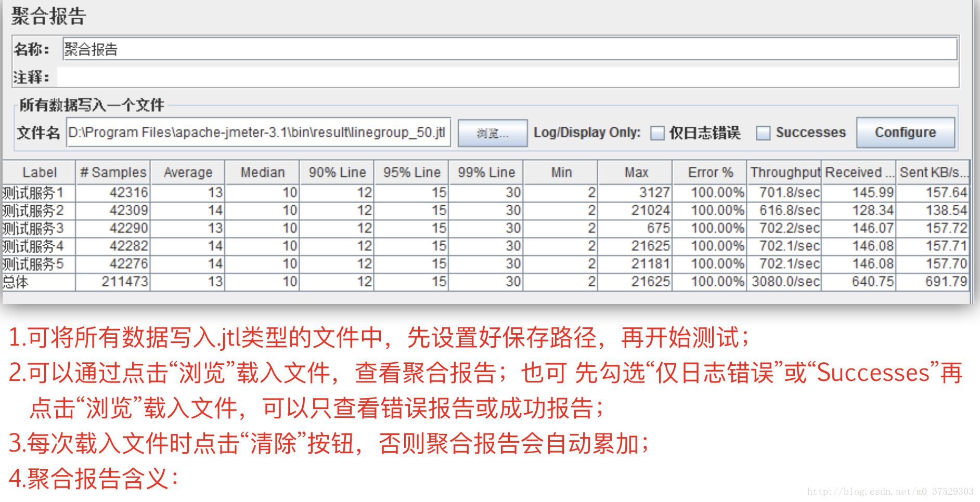This screenshot has width=980, height=502.
Task: Click the Median column header
Action: (262, 171)
